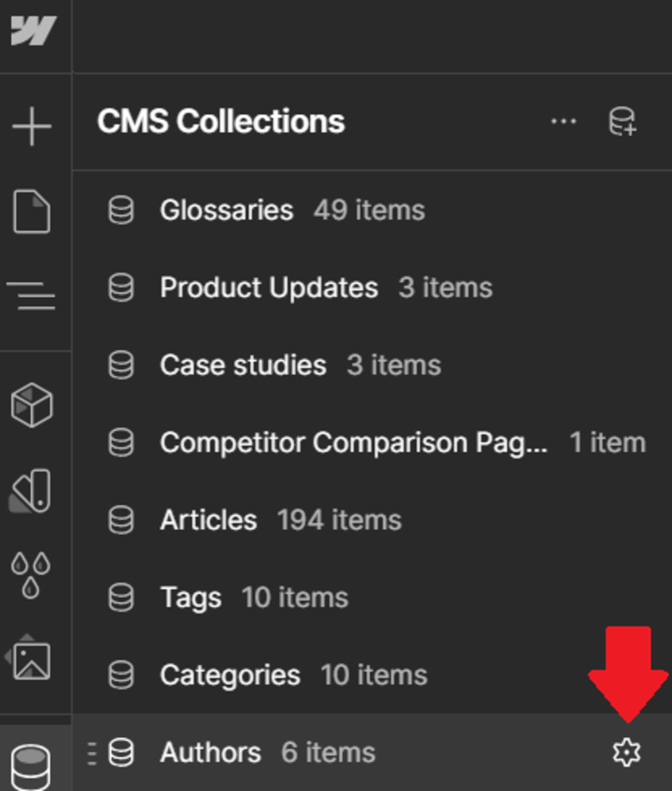Open the Style selectors droplets panel
The height and width of the screenshot is (791, 672).
point(31,574)
